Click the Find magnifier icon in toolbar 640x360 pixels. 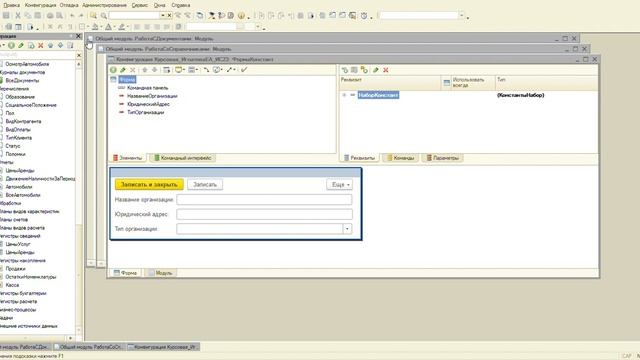(104, 16)
